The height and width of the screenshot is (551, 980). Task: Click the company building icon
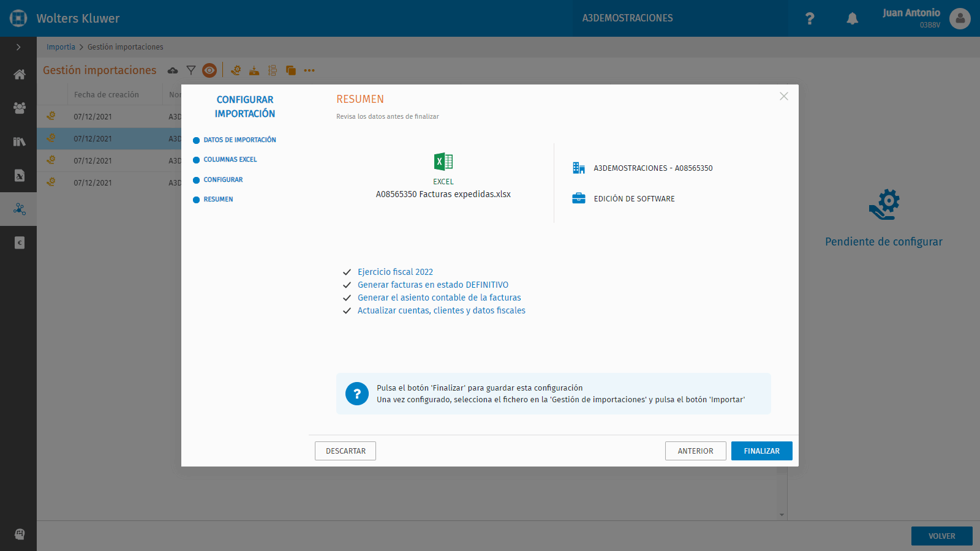(579, 168)
